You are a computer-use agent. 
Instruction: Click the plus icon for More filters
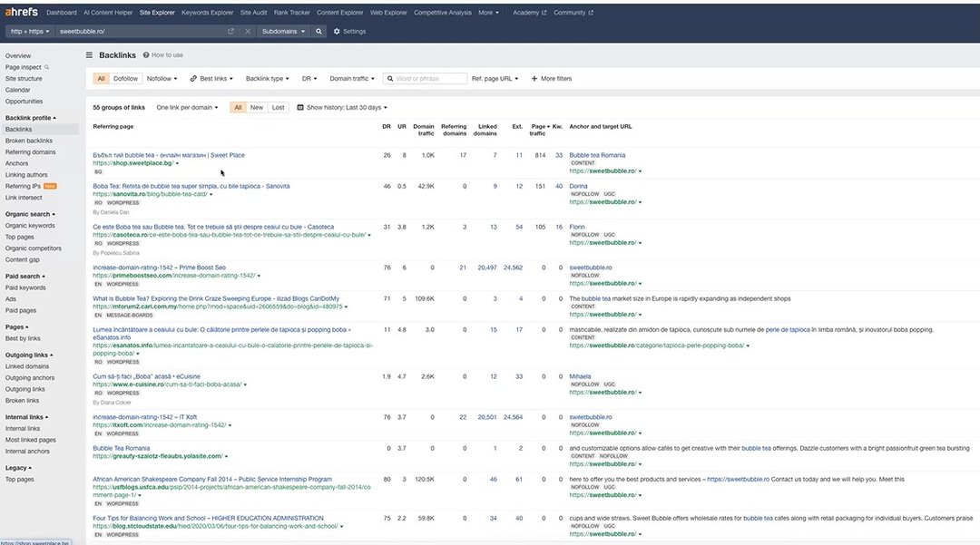click(534, 79)
